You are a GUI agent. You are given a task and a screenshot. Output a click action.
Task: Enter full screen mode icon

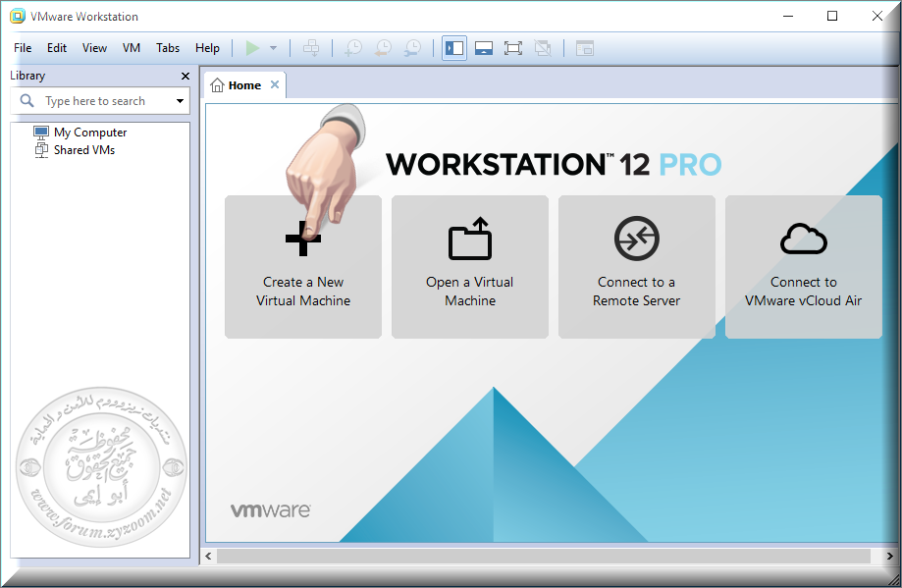tap(513, 48)
